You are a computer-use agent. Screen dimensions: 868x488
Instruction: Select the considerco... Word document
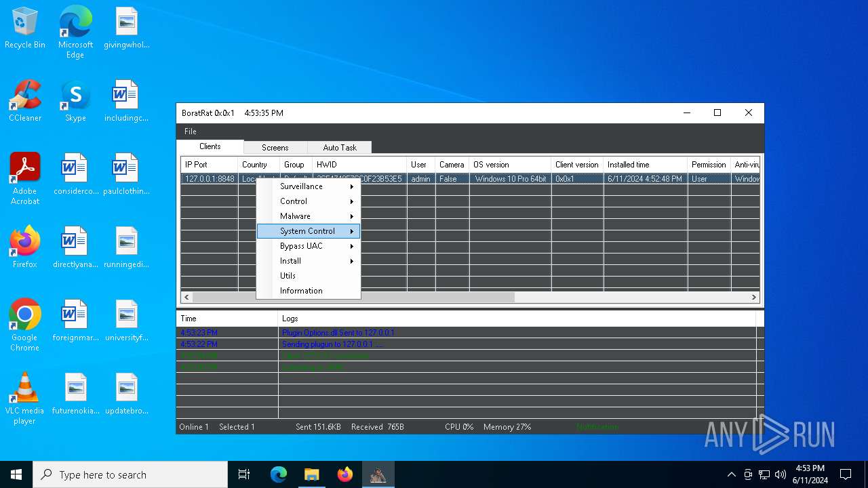[75, 175]
